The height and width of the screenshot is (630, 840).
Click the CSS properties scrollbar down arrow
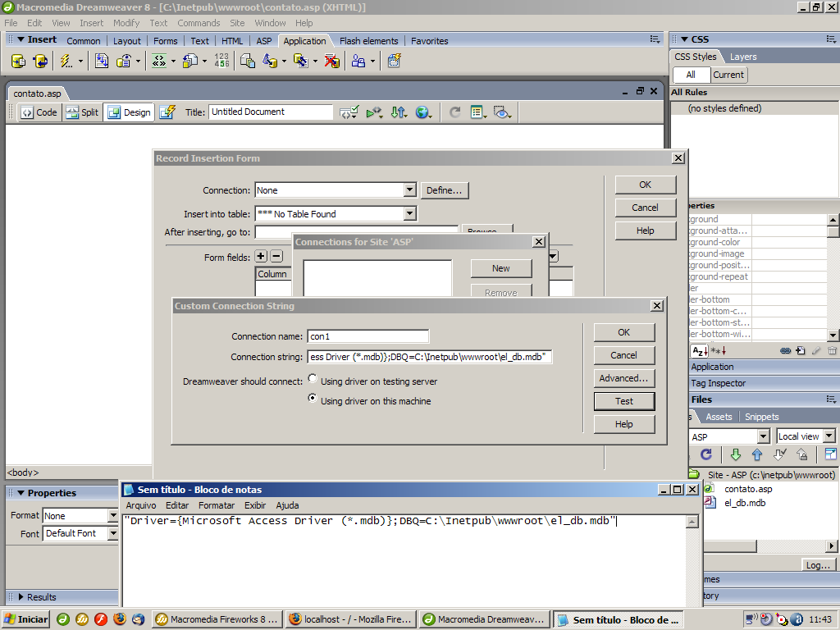click(833, 336)
